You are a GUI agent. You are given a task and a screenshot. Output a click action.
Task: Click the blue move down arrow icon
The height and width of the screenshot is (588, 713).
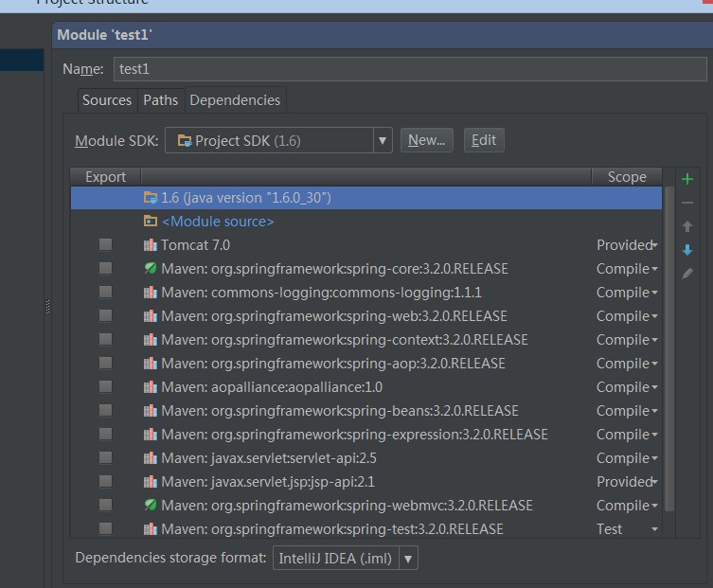tap(687, 250)
